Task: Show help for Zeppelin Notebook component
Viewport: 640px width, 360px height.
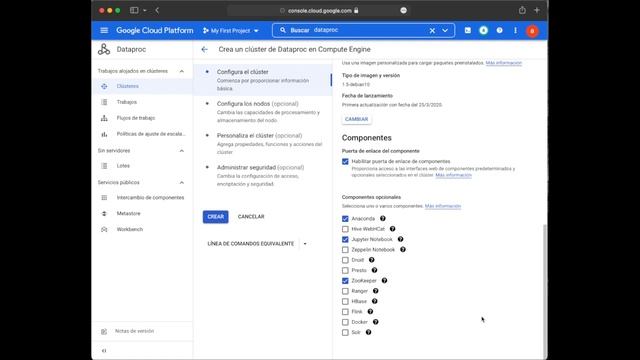Action: click(x=403, y=249)
